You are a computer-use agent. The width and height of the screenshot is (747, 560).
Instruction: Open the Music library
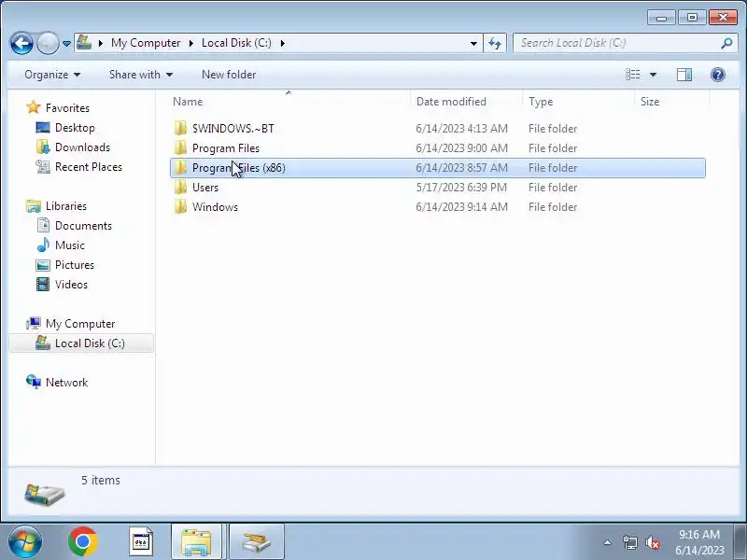(69, 245)
